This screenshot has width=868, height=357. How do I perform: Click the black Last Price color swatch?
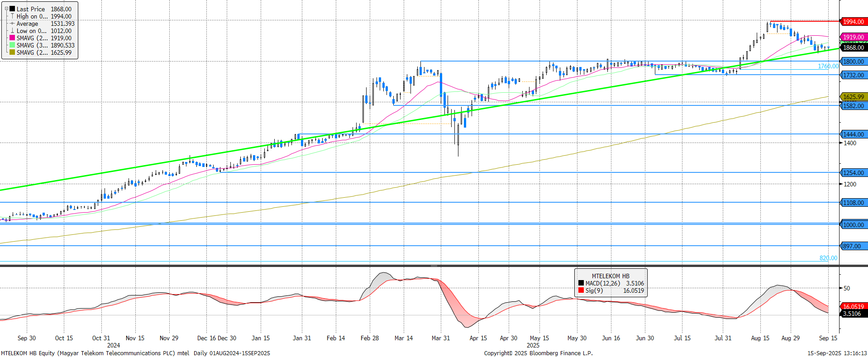(12, 9)
